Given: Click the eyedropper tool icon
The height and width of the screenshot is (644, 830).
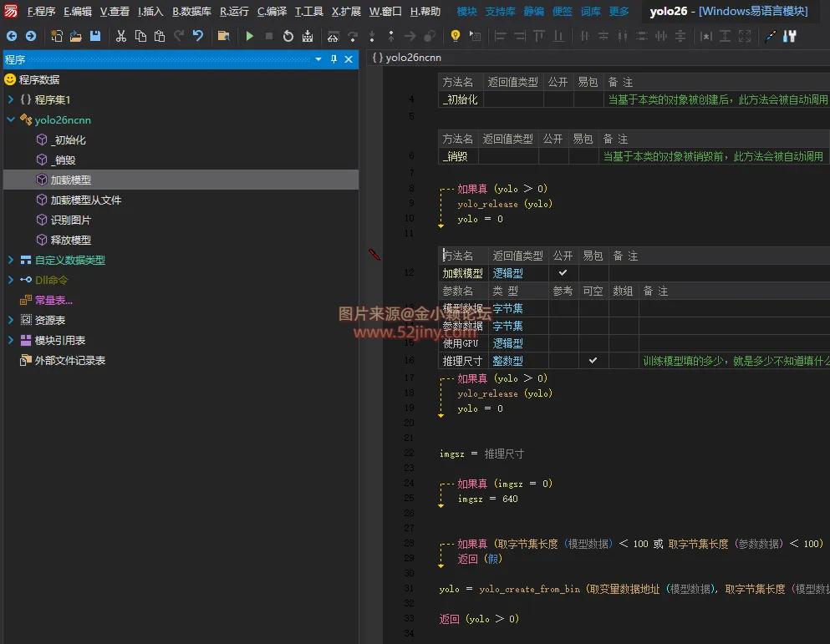Looking at the screenshot, I should [x=770, y=36].
